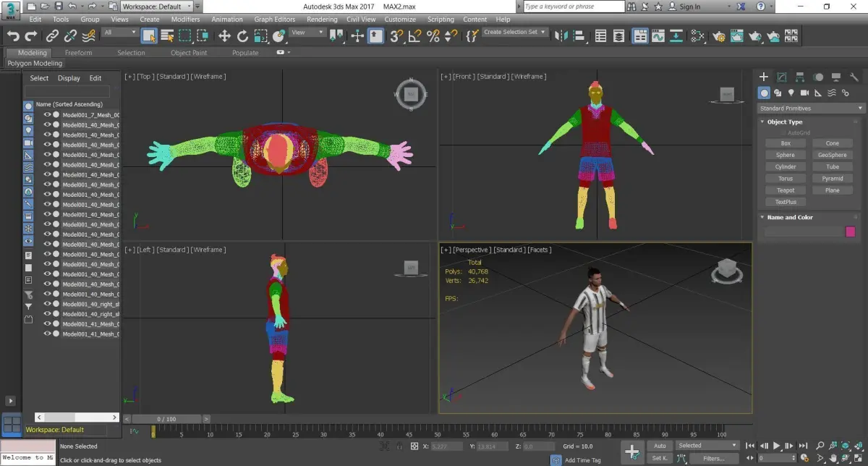
Task: Click Sign In link
Action: click(x=690, y=7)
